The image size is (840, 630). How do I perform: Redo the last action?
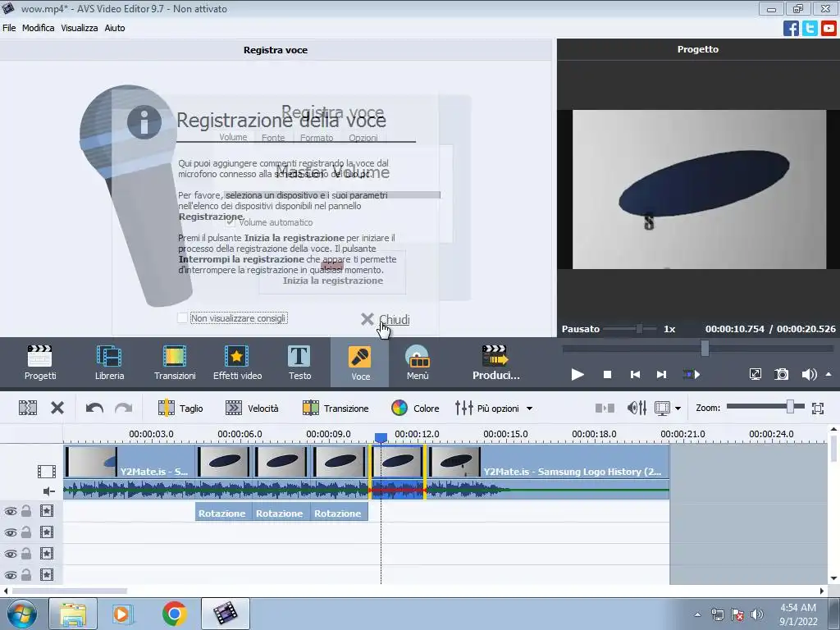click(124, 409)
